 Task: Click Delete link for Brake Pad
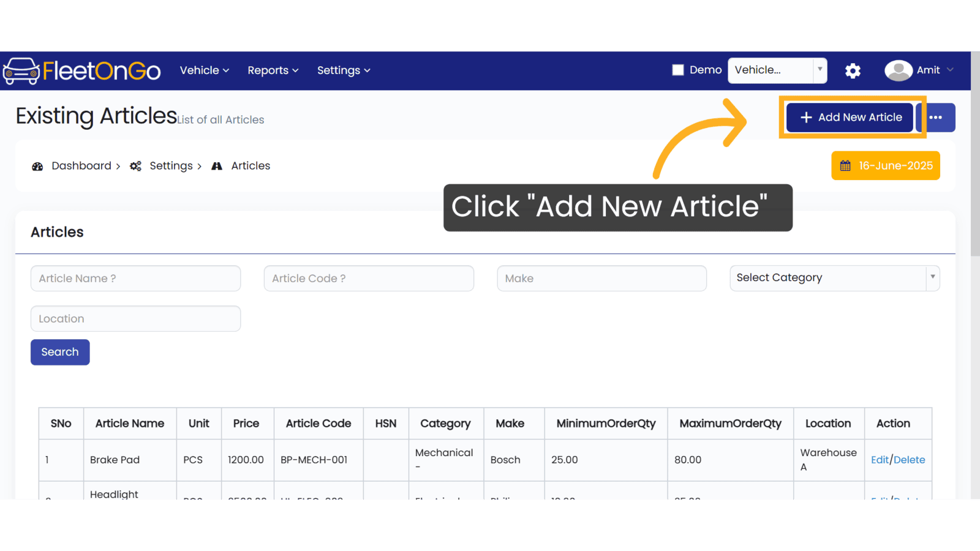(910, 460)
